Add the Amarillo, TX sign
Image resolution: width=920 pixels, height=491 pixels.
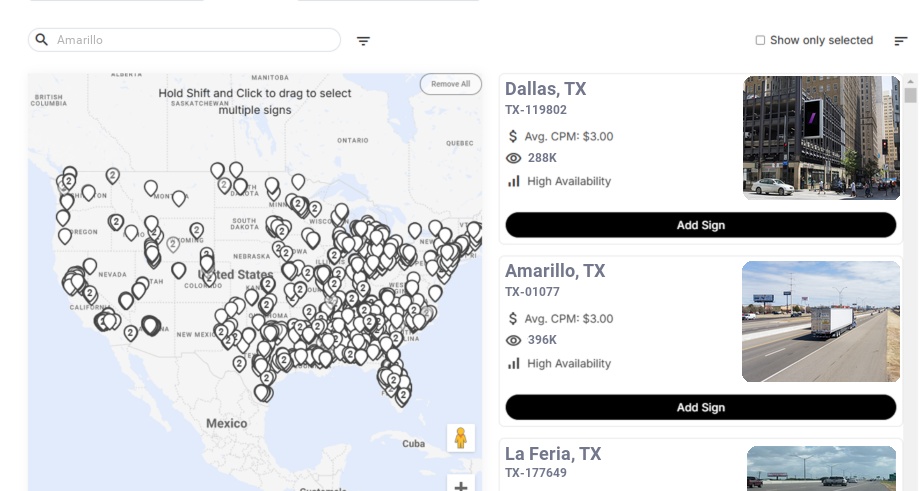(700, 407)
